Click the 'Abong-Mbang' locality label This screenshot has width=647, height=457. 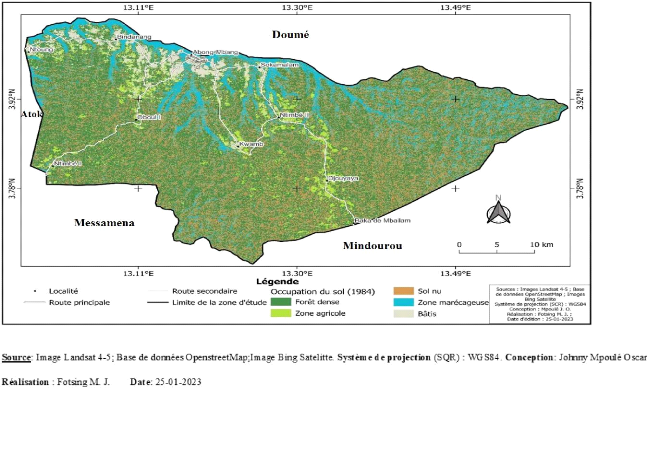(x=216, y=52)
